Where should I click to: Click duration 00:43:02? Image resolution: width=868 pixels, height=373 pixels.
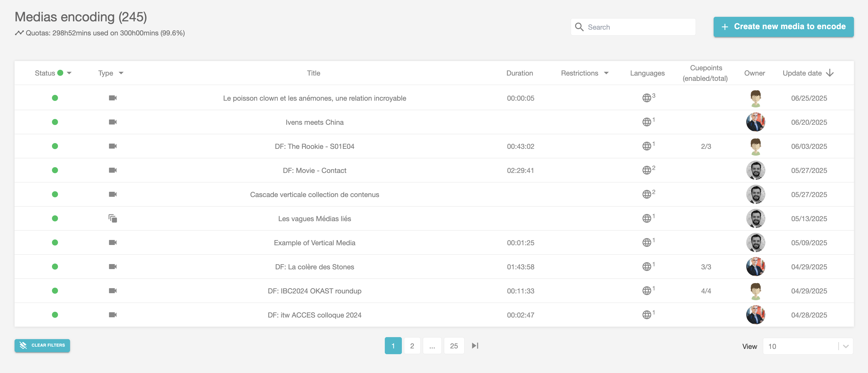tap(520, 146)
